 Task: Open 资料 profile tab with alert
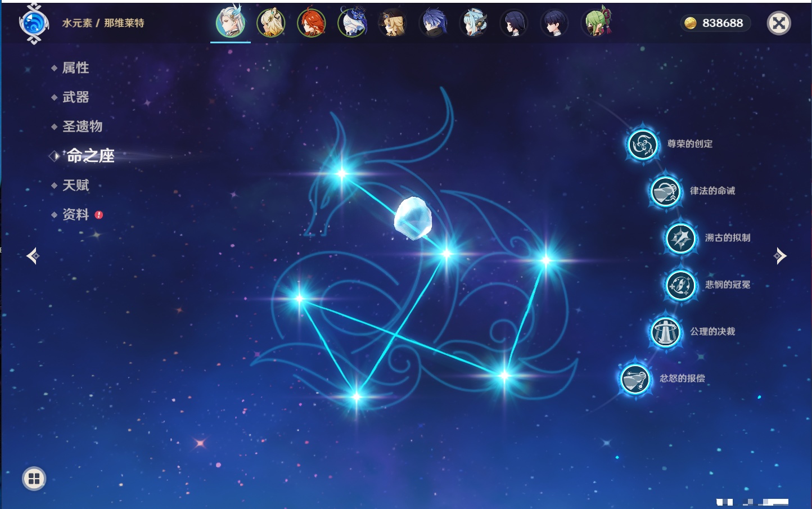75,214
